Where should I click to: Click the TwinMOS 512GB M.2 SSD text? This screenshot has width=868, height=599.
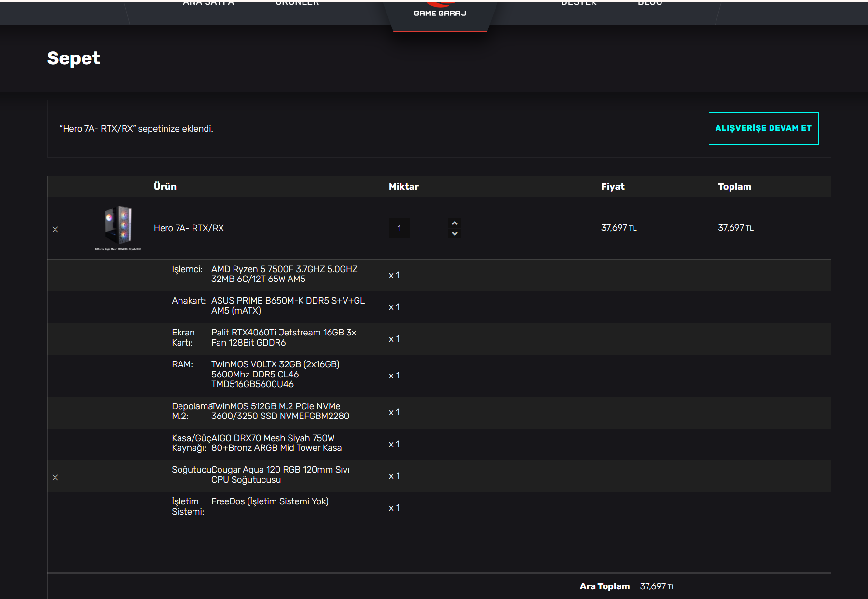[280, 411]
